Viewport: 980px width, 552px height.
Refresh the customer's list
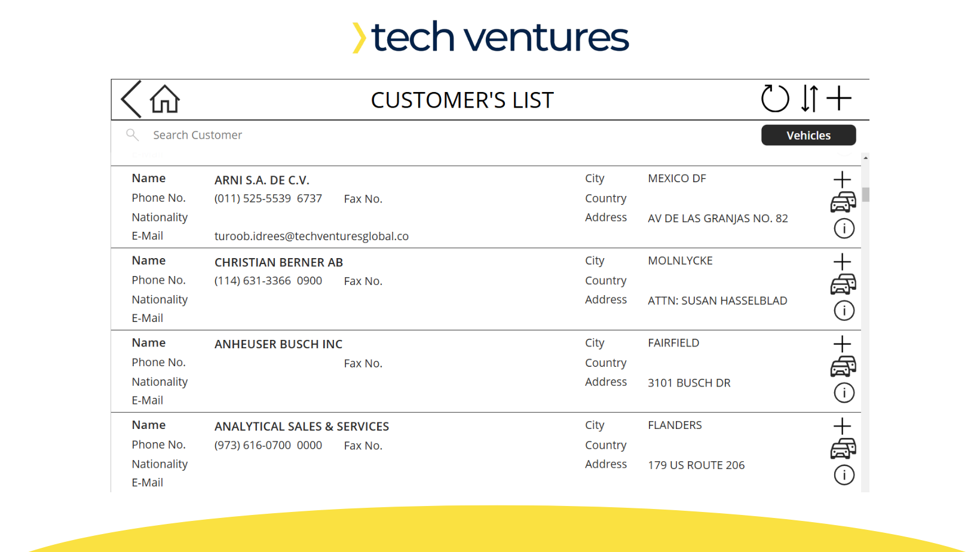point(775,99)
